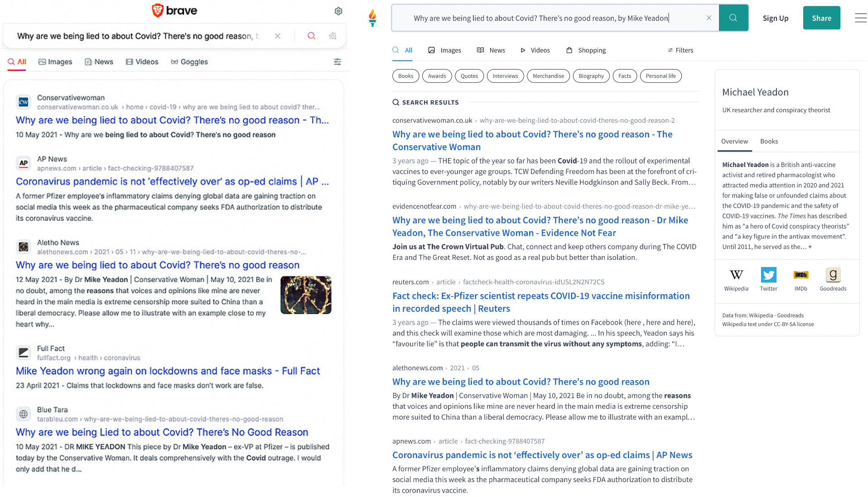This screenshot has height=497, width=868.
Task: Select the right-side All tab
Action: (402, 50)
